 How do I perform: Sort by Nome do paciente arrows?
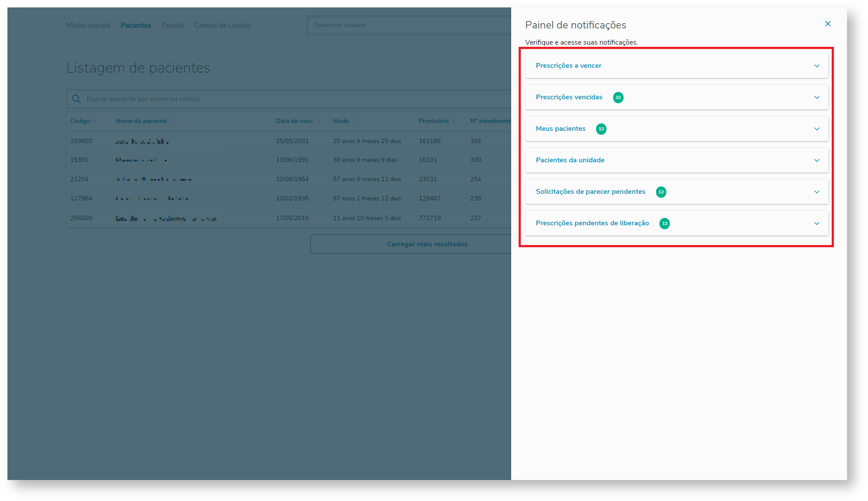pos(172,121)
